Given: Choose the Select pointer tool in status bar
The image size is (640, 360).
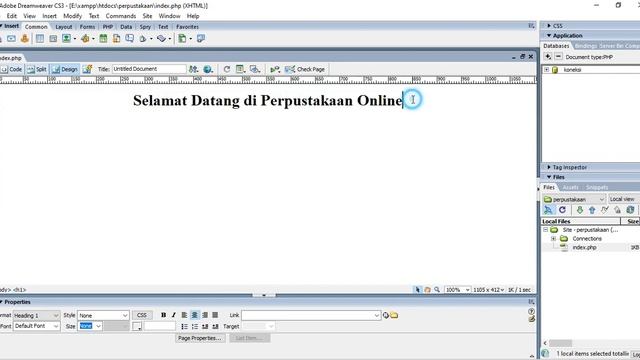Looking at the screenshot, I should (418, 290).
